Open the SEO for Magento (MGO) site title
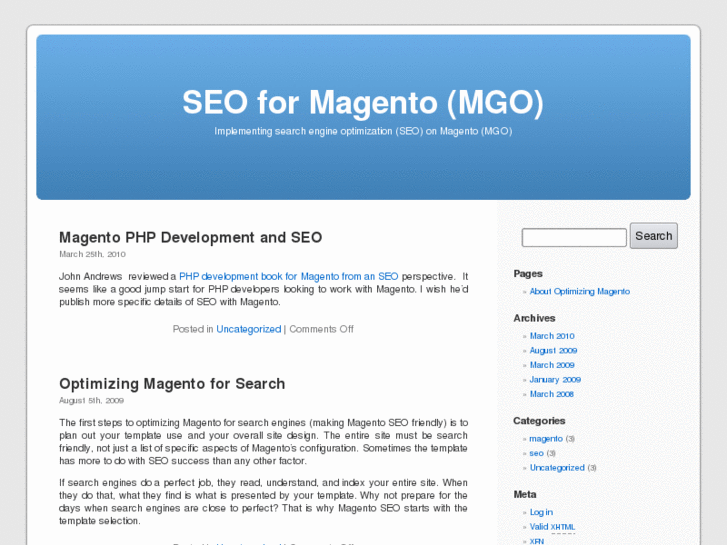727x545 pixels. point(363,103)
